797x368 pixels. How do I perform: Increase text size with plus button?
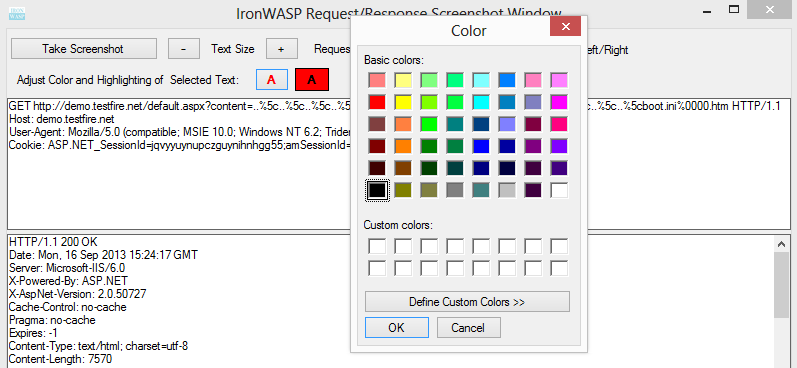pyautogui.click(x=281, y=49)
